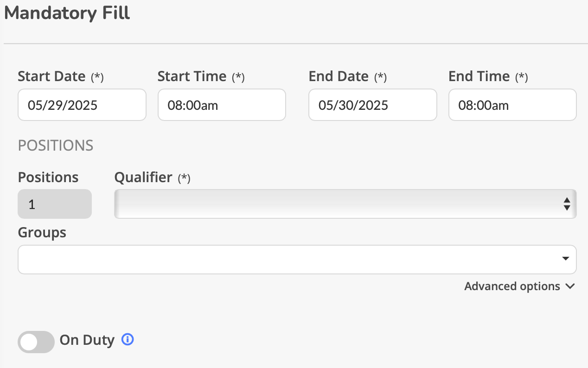
Task: Toggle the On Duty switch
Action: tap(36, 342)
